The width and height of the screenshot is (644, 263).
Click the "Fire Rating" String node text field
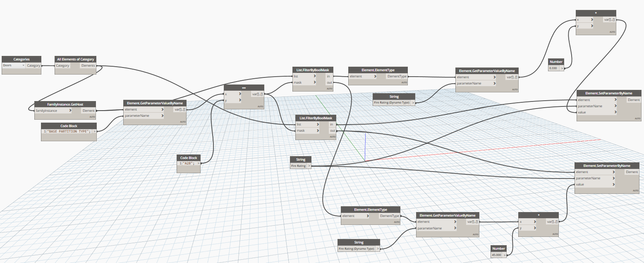click(x=298, y=166)
